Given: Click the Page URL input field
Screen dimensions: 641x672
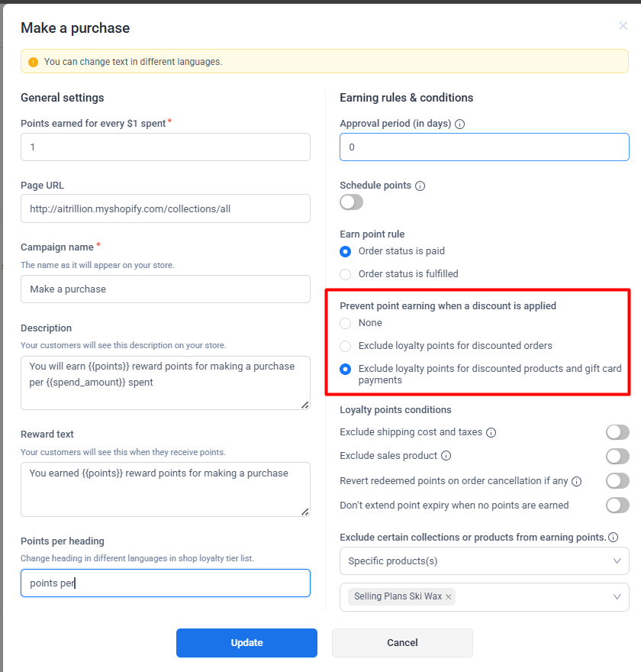Looking at the screenshot, I should pos(165,208).
